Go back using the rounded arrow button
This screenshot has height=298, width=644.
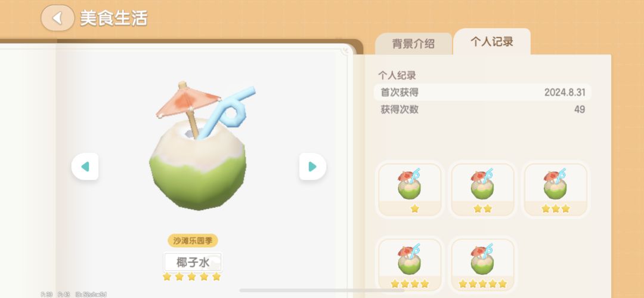tap(57, 18)
